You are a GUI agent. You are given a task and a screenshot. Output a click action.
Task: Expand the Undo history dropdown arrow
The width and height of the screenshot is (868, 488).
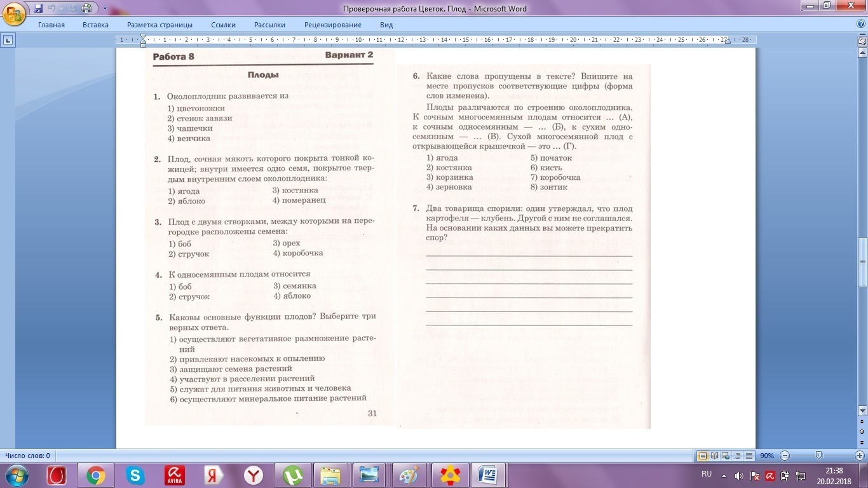click(x=61, y=8)
